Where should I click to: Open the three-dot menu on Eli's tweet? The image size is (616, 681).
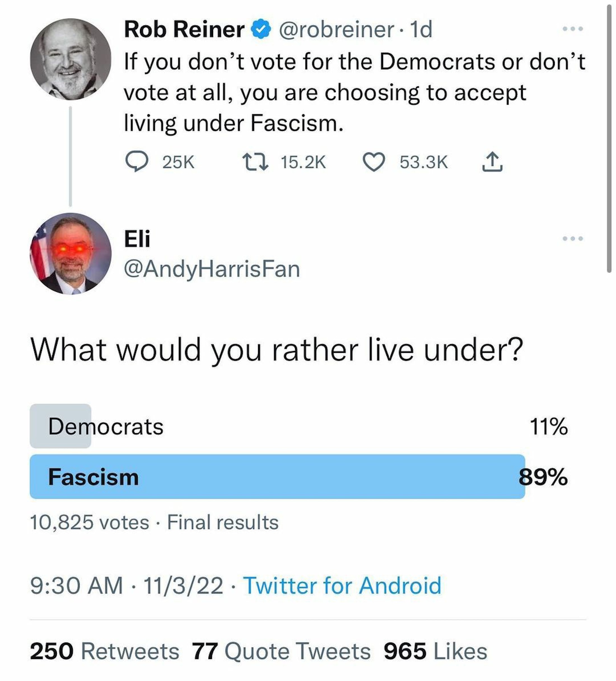(x=572, y=239)
